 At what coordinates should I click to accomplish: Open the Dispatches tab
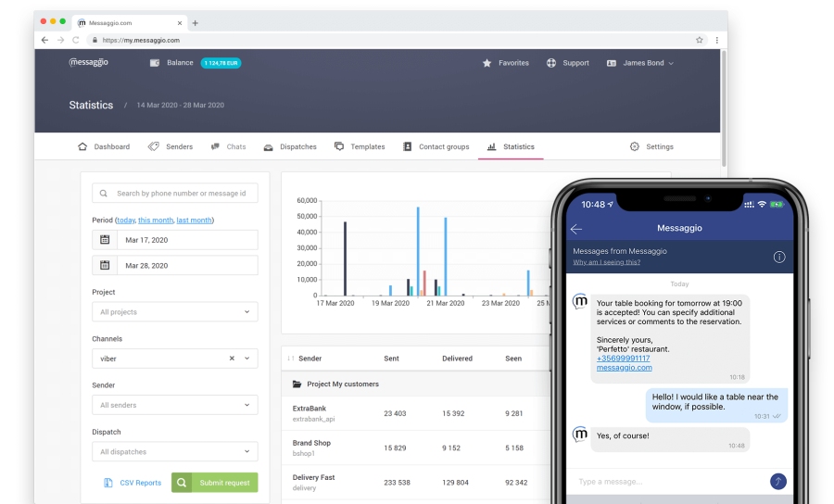point(290,146)
